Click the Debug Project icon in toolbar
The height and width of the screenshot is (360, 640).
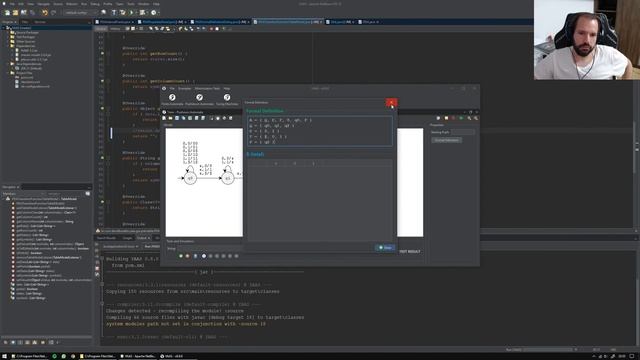click(x=142, y=13)
